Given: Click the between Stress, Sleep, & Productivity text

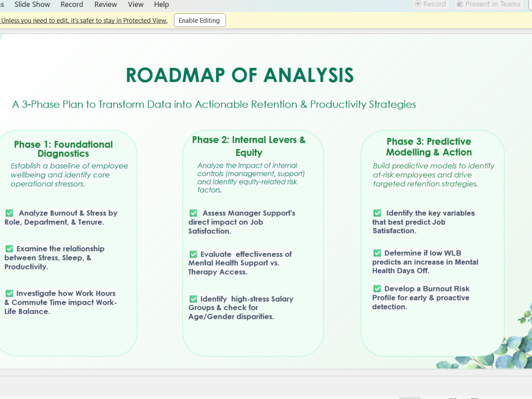Looking at the screenshot, I should 48,262.
